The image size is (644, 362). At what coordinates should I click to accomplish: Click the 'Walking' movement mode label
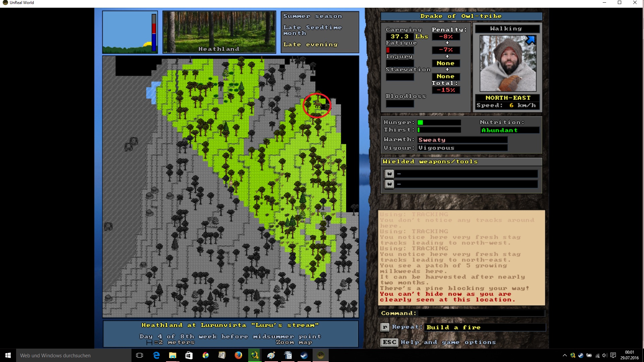pyautogui.click(x=507, y=29)
